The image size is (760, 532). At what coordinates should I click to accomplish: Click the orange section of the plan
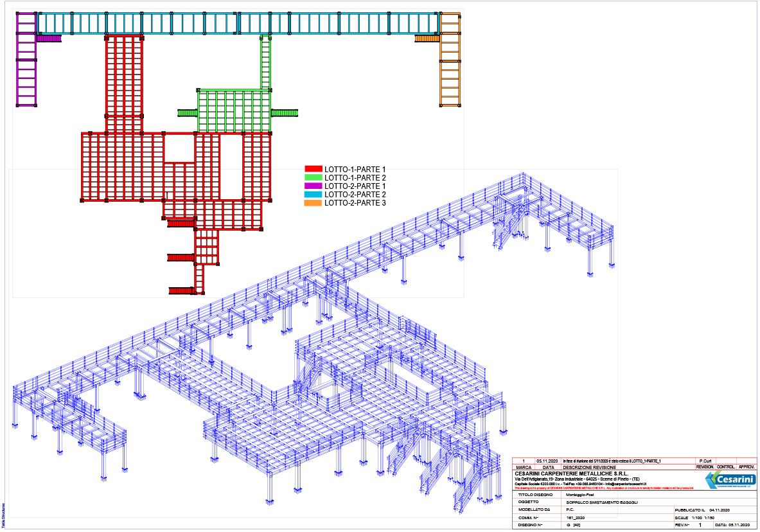click(x=450, y=60)
